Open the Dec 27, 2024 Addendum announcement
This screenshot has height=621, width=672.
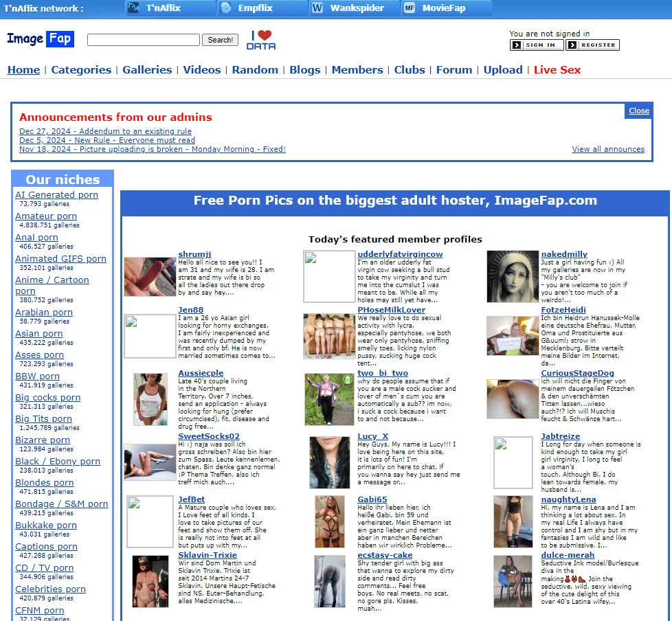coord(105,131)
